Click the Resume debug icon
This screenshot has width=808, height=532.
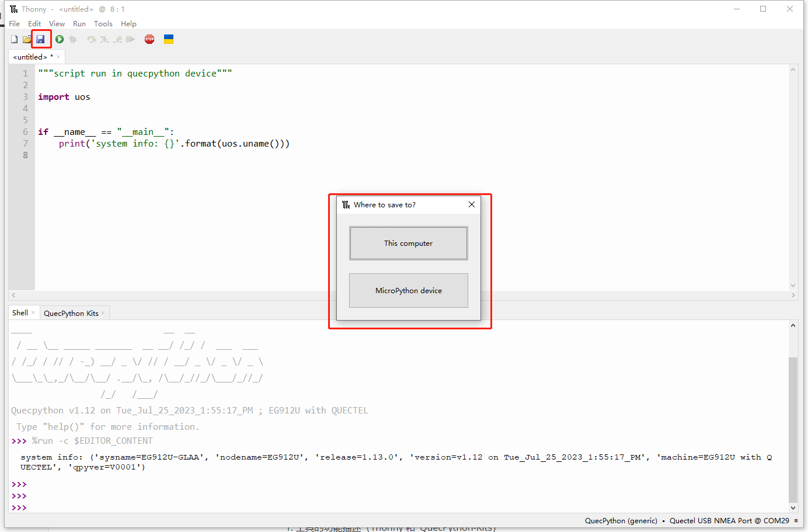click(x=130, y=39)
